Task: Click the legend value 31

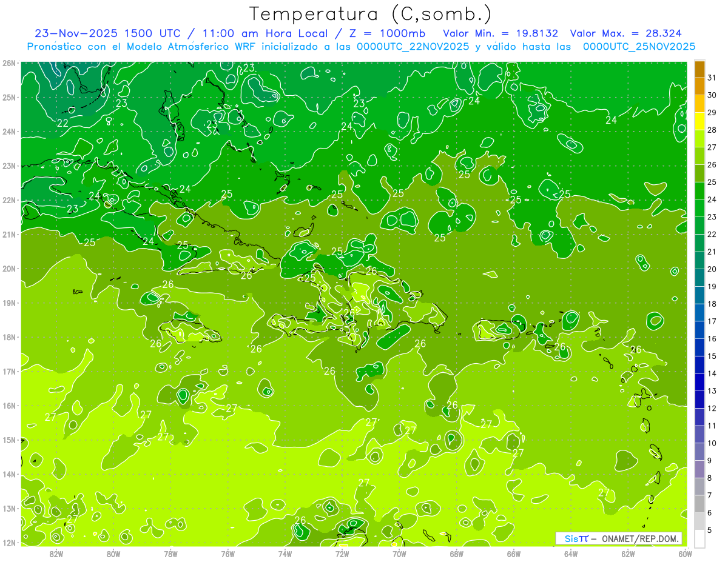Action: coord(712,78)
